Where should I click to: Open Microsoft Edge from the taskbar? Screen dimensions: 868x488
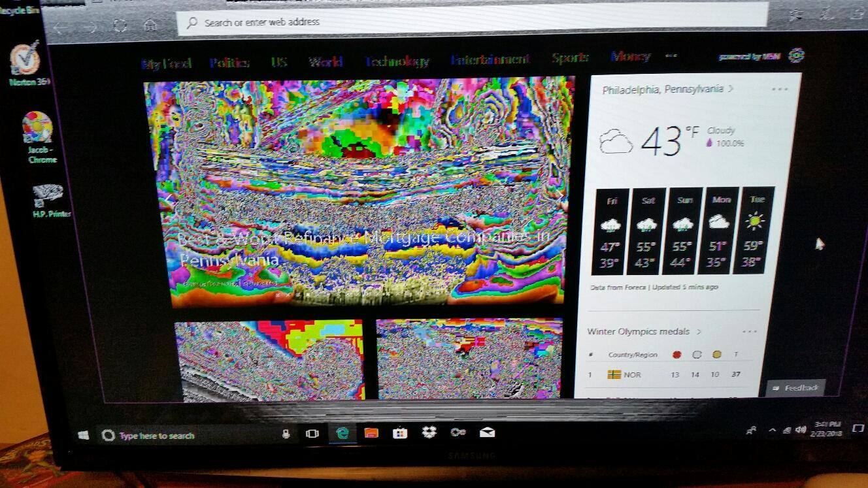click(x=341, y=433)
